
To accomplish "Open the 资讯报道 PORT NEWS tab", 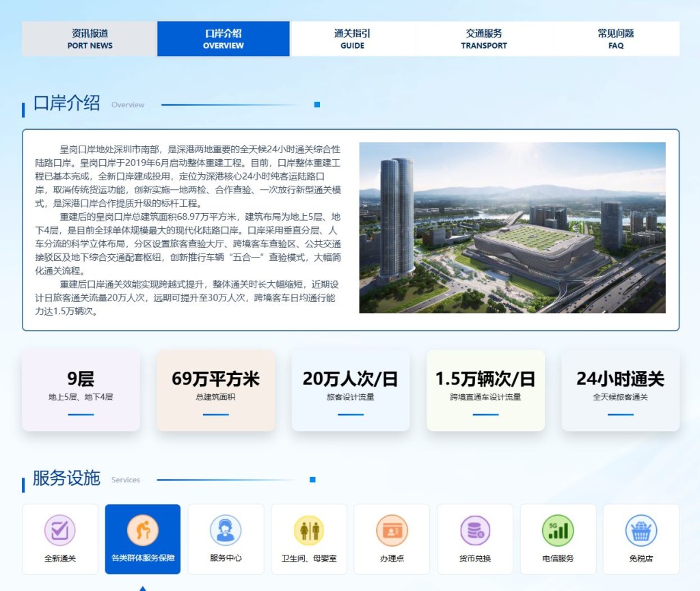I will pyautogui.click(x=90, y=39).
